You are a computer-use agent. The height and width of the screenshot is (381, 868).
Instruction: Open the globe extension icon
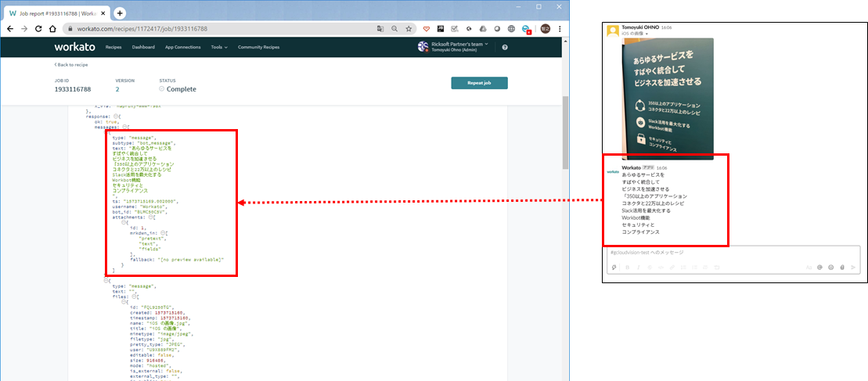(x=511, y=28)
